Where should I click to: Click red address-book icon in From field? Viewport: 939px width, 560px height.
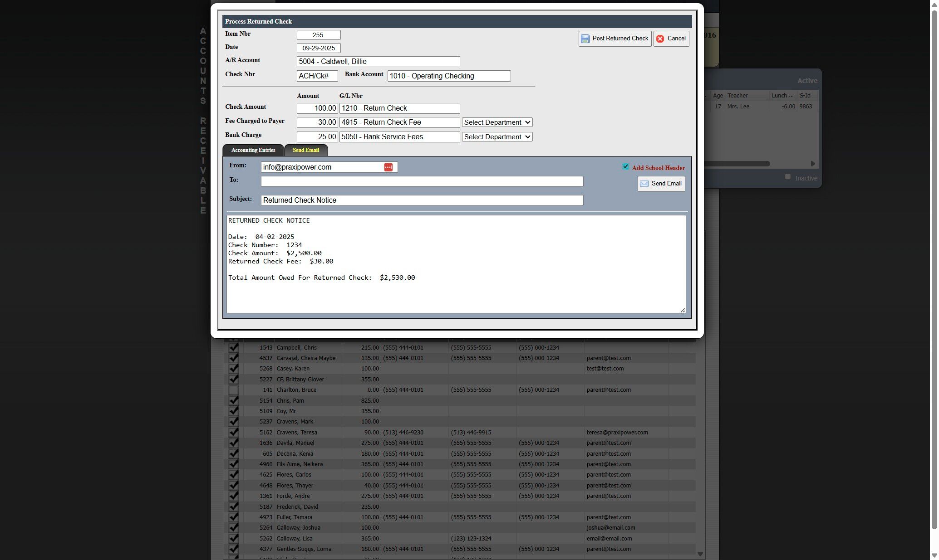[x=388, y=167]
